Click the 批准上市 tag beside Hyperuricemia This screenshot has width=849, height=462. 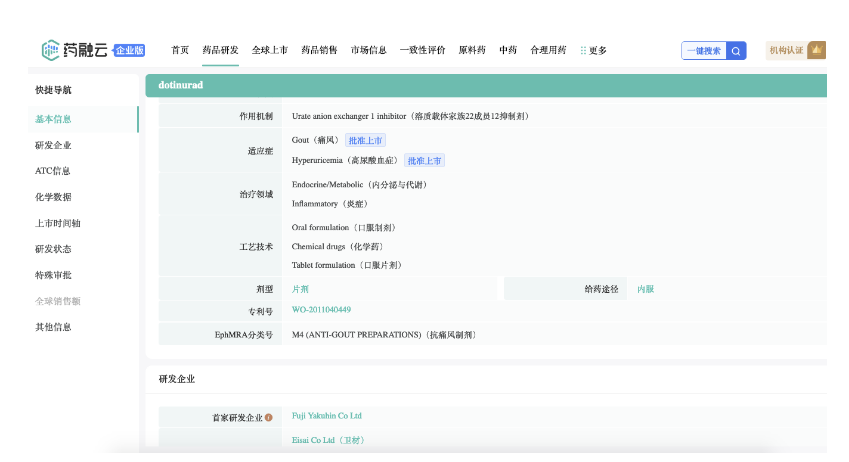tap(424, 161)
